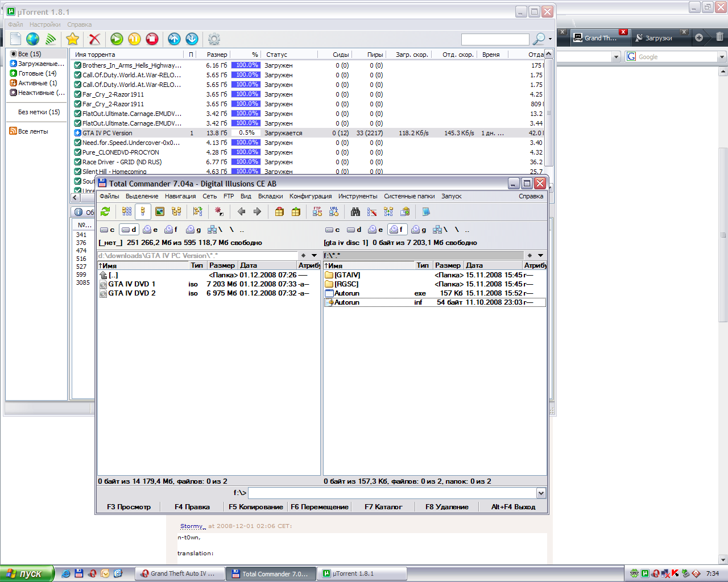The image size is (728, 582).
Task: Select drive g in the left panel
Action: [x=193, y=230]
